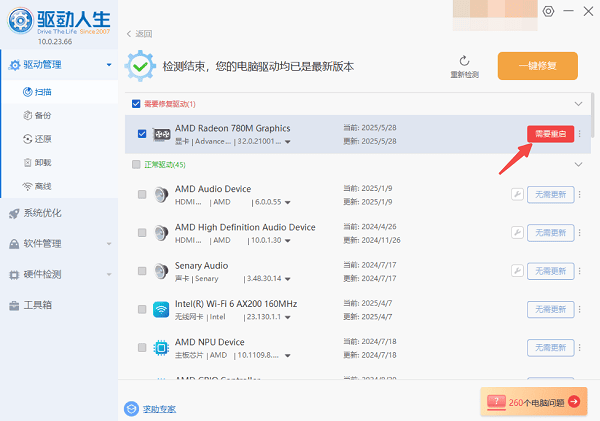Select 离线 in the sidebar
Screen dimensions: 600x421
(59, 186)
